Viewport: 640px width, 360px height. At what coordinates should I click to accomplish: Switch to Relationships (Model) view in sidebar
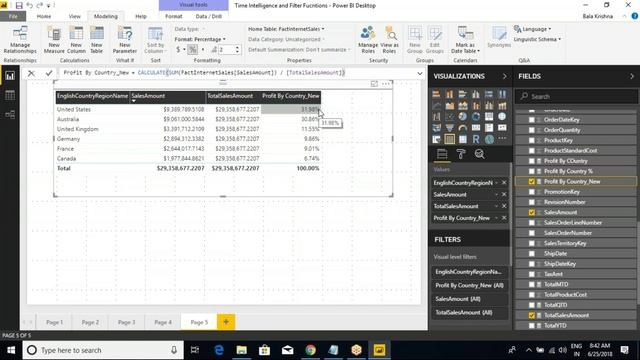click(10, 114)
